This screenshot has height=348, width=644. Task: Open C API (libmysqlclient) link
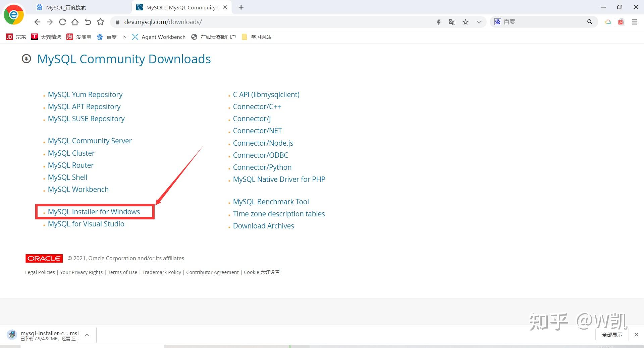(x=266, y=94)
